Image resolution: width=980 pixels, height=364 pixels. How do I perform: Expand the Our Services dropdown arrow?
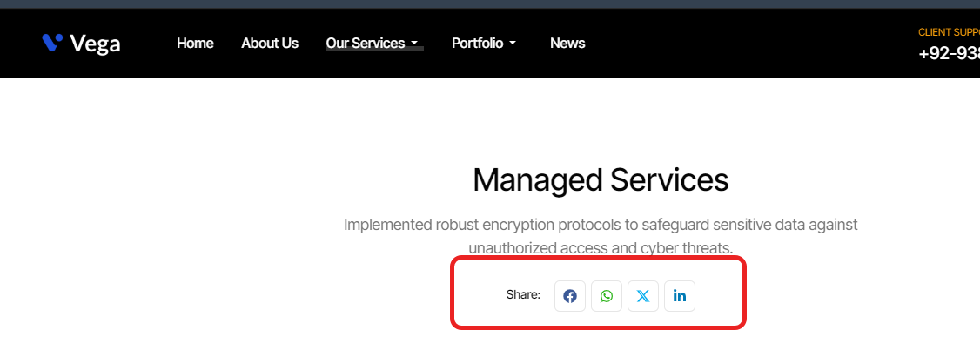tap(414, 44)
